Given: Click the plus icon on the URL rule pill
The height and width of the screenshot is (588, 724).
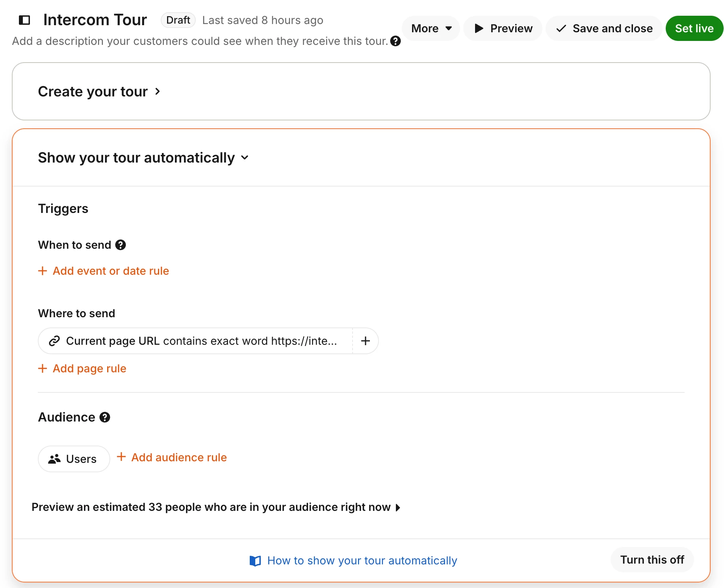Looking at the screenshot, I should point(365,341).
